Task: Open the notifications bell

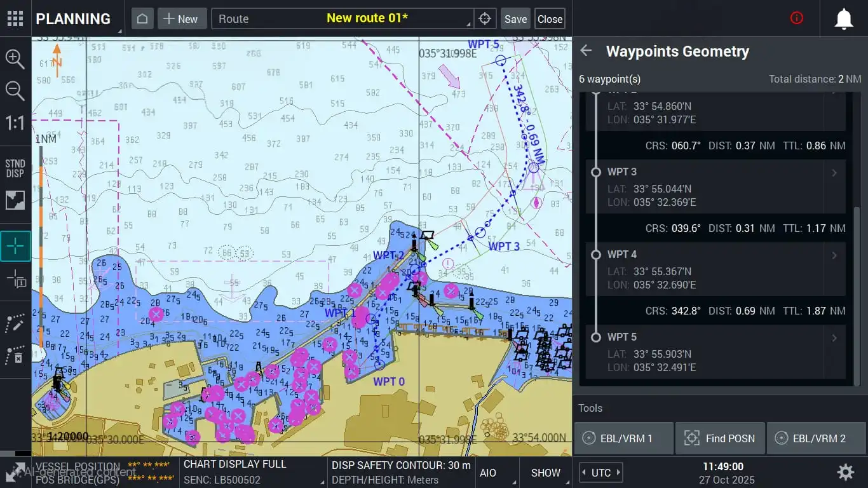Action: (843, 19)
